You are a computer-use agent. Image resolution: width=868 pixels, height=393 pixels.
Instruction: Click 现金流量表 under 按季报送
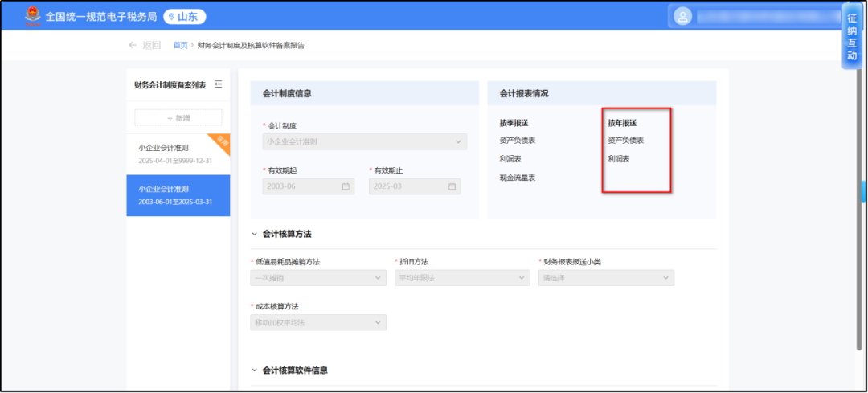coord(518,178)
